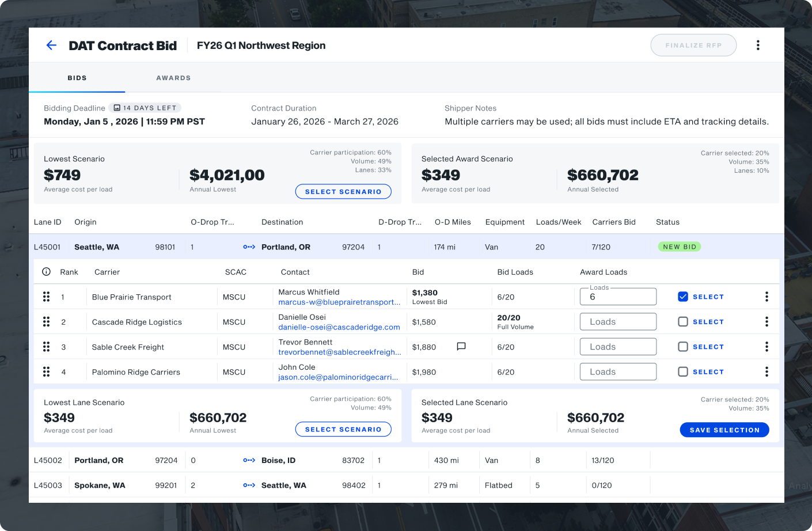Collapse the expanded L45001 lane row
The image size is (812, 531).
click(406, 246)
